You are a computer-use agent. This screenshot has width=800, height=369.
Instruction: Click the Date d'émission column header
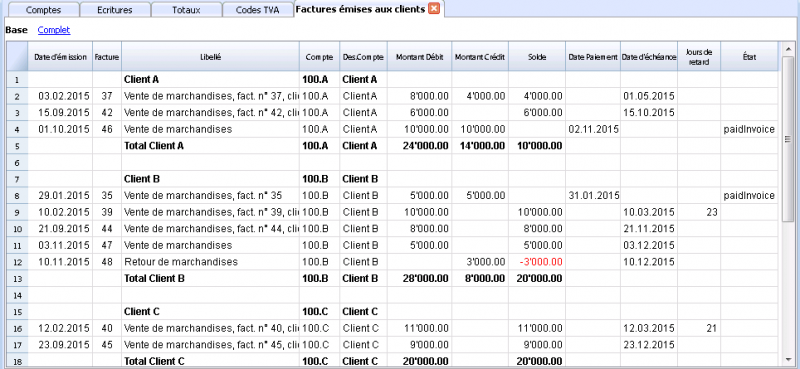60,57
